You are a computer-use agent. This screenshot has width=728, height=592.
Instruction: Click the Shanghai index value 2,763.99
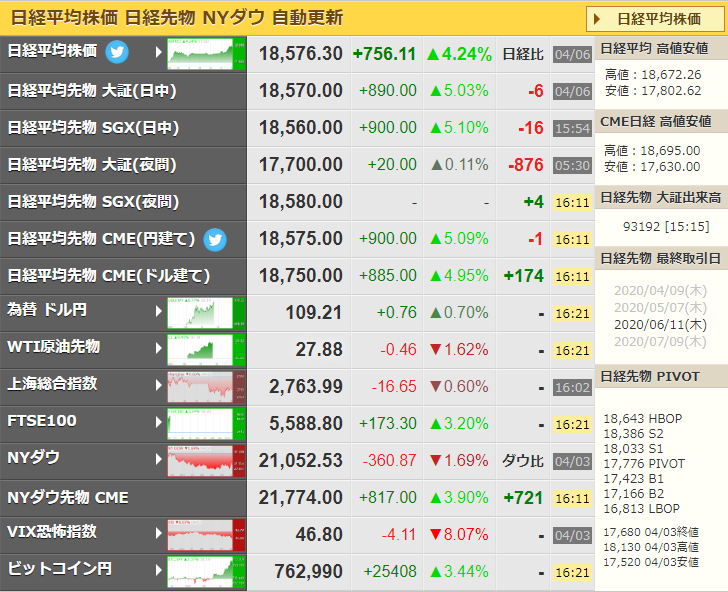click(x=306, y=387)
